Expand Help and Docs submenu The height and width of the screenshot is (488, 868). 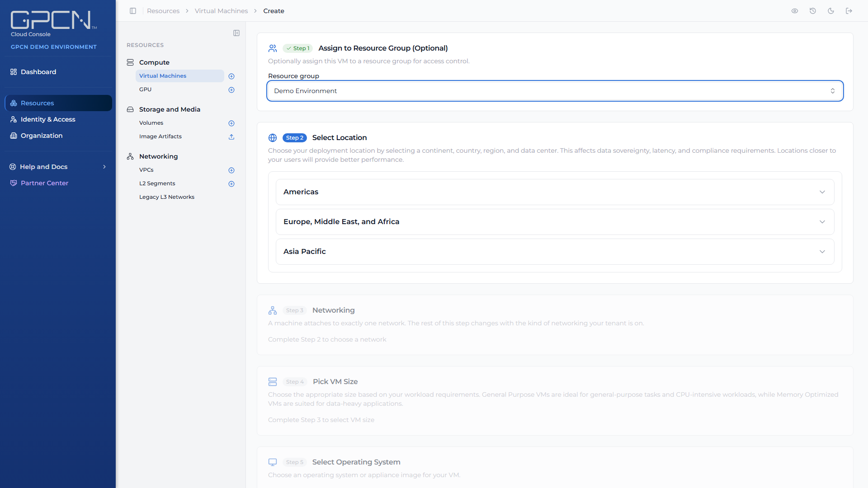(58, 167)
